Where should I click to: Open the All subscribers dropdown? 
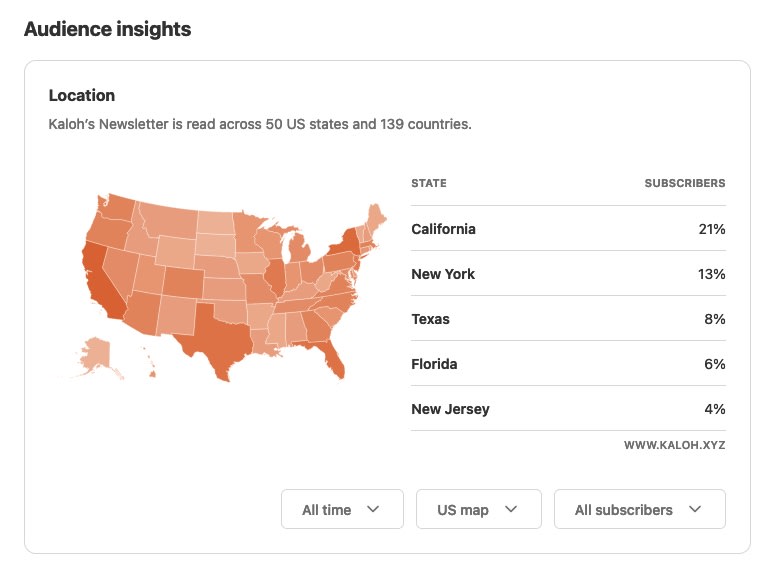tap(640, 509)
